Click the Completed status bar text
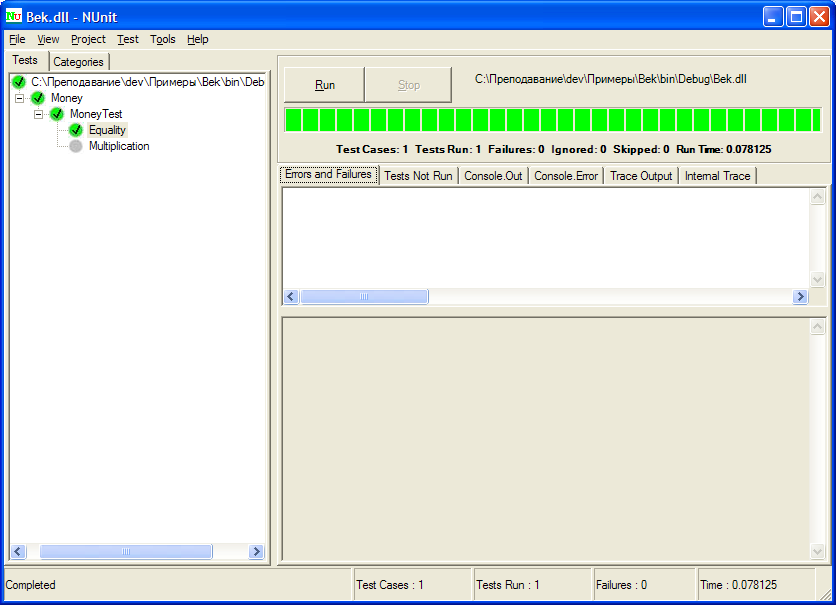Image resolution: width=836 pixels, height=605 pixels. point(30,585)
